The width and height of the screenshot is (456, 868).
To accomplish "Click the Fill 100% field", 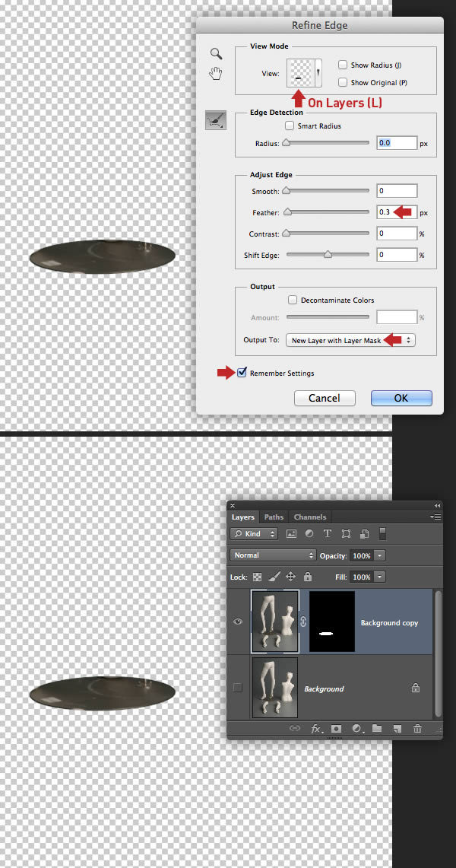I will click(x=362, y=577).
